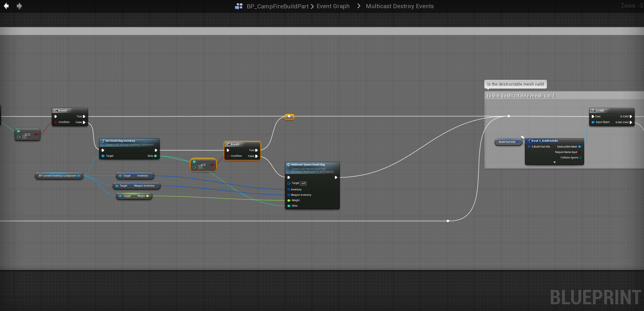The width and height of the screenshot is (644, 311).
Task: Click the Multicast Spawn Death Bag event icon
Action: tap(289, 165)
